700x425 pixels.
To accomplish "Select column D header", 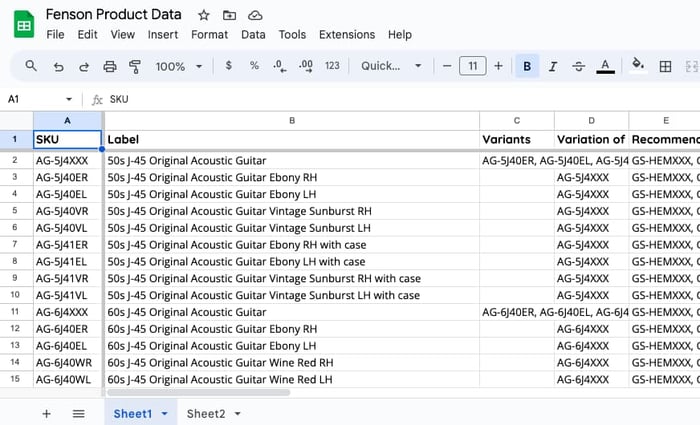I will [x=592, y=121].
